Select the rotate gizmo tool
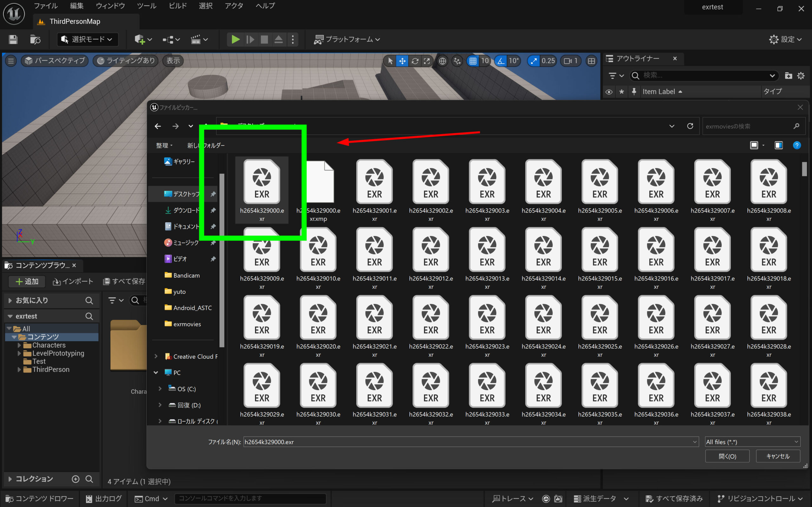Screen dimensions: 812x507 pos(415,61)
